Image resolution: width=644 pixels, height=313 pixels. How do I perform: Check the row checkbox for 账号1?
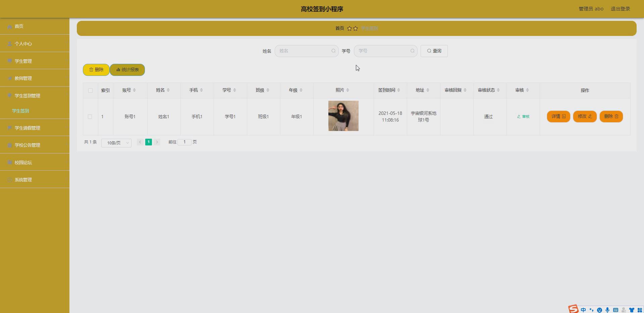(90, 117)
